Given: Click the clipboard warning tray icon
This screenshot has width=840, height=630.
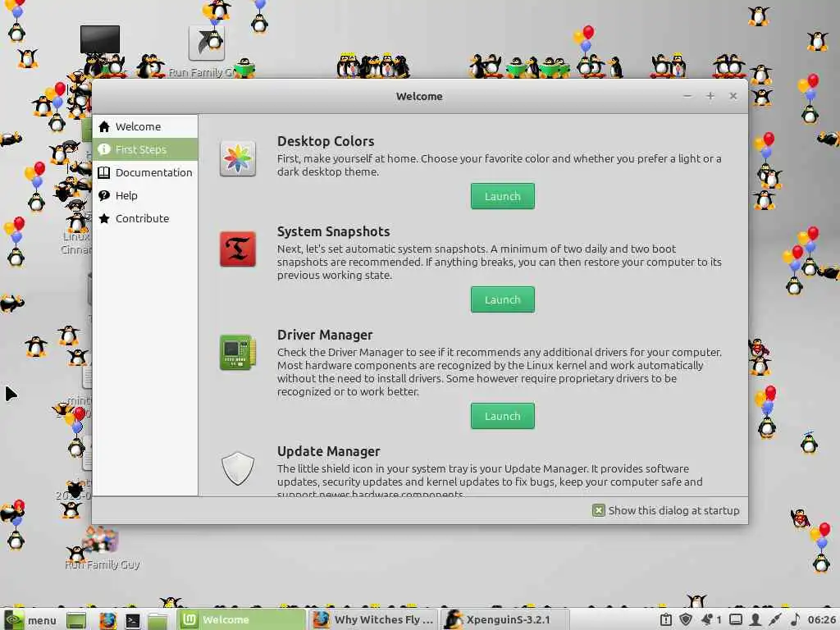Looking at the screenshot, I should click(x=666, y=620).
